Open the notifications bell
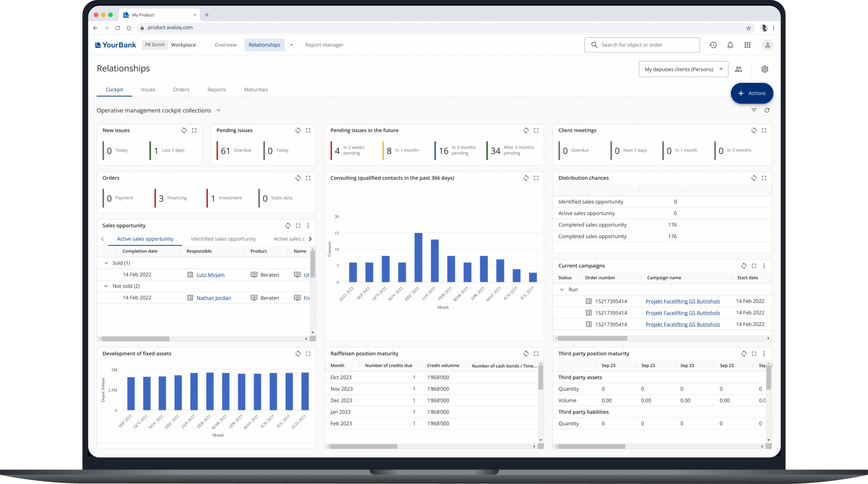 [730, 45]
